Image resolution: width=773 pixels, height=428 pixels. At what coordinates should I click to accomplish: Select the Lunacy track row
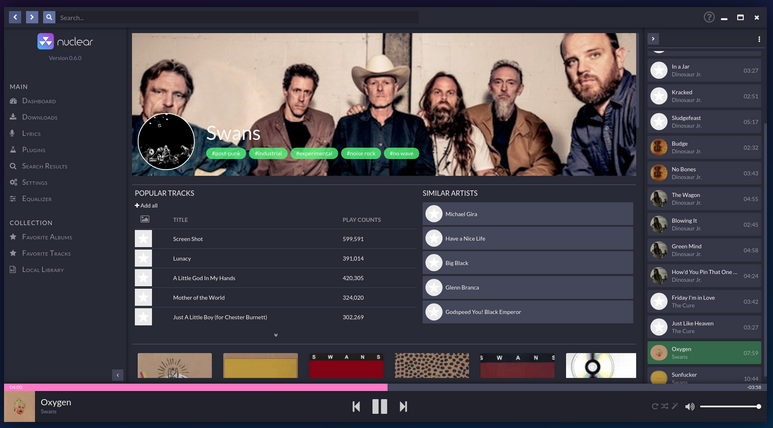[275, 258]
